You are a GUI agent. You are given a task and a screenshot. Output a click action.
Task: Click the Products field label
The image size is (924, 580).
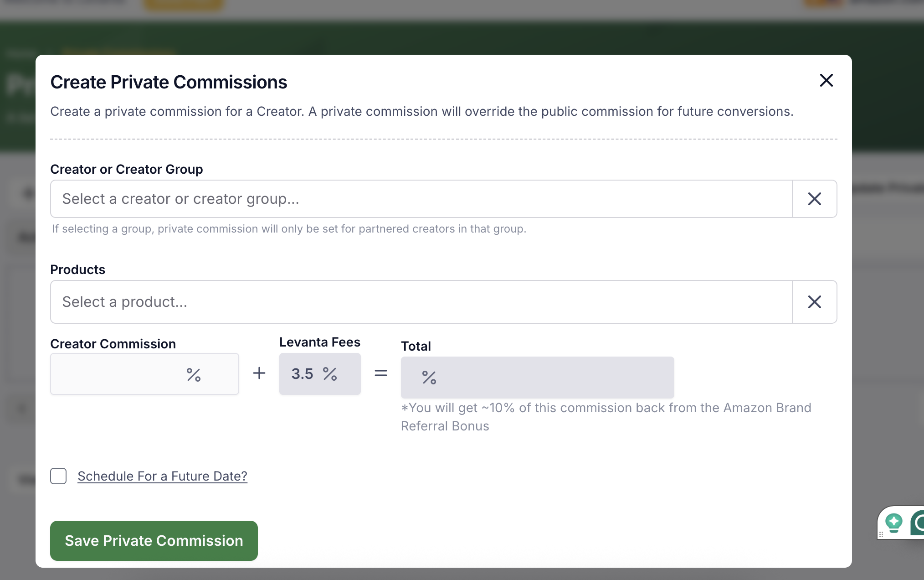coord(77,269)
